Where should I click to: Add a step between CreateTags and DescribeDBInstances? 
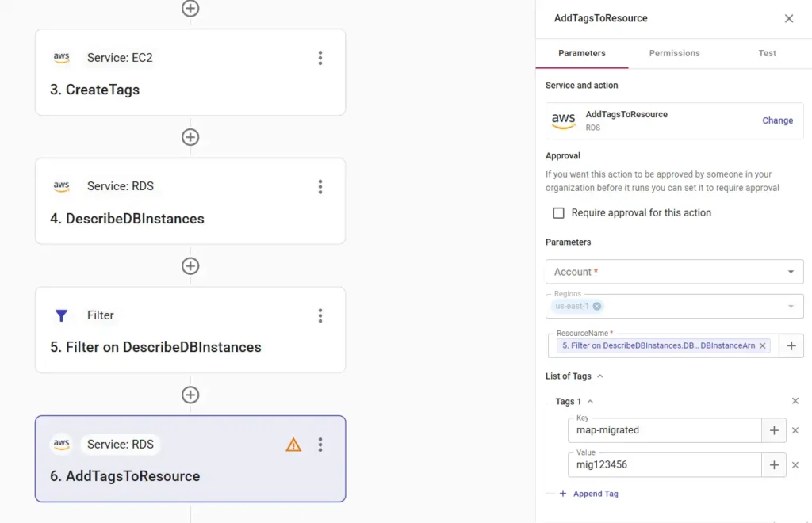(x=190, y=137)
